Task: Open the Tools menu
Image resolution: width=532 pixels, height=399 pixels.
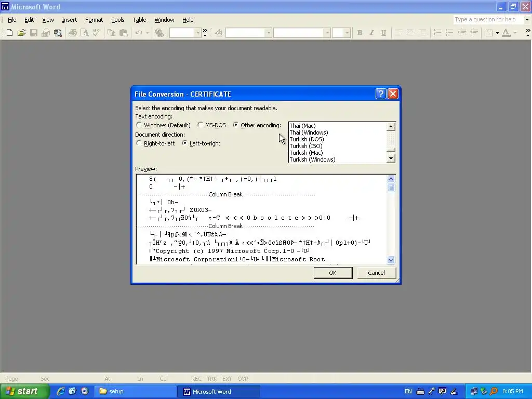Action: point(118,20)
